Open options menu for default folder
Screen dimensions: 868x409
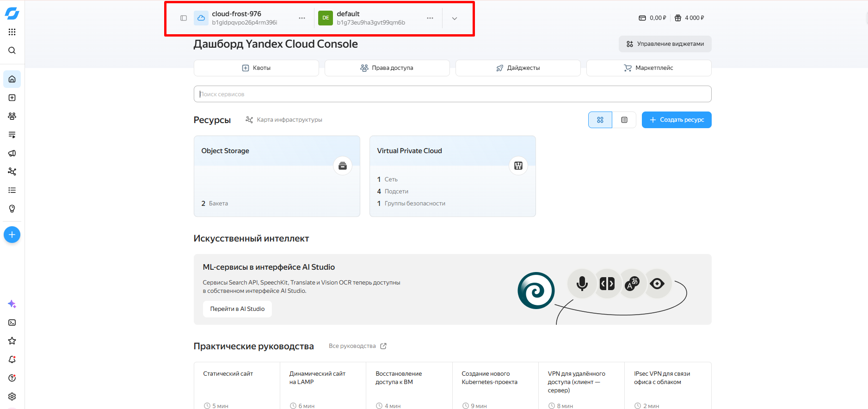pos(430,18)
